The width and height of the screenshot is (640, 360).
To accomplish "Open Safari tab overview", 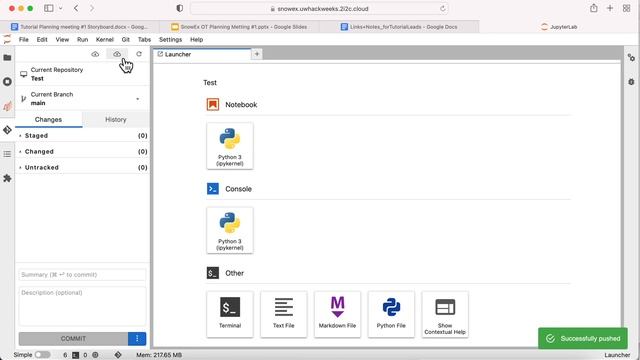I will click(x=627, y=8).
